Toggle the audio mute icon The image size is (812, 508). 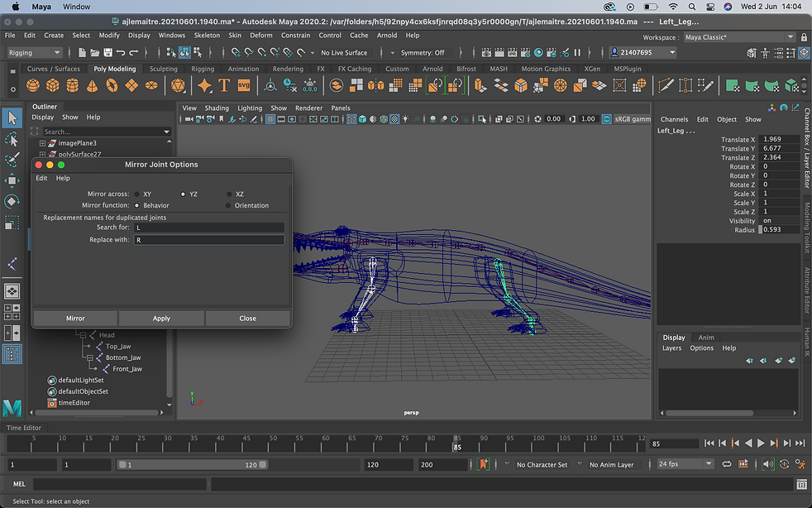coord(768,464)
